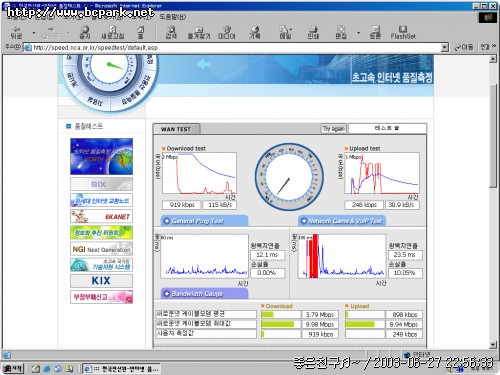The image size is (500, 375).
Task: Refresh the page with 새로고침 button
Action: (x=113, y=32)
